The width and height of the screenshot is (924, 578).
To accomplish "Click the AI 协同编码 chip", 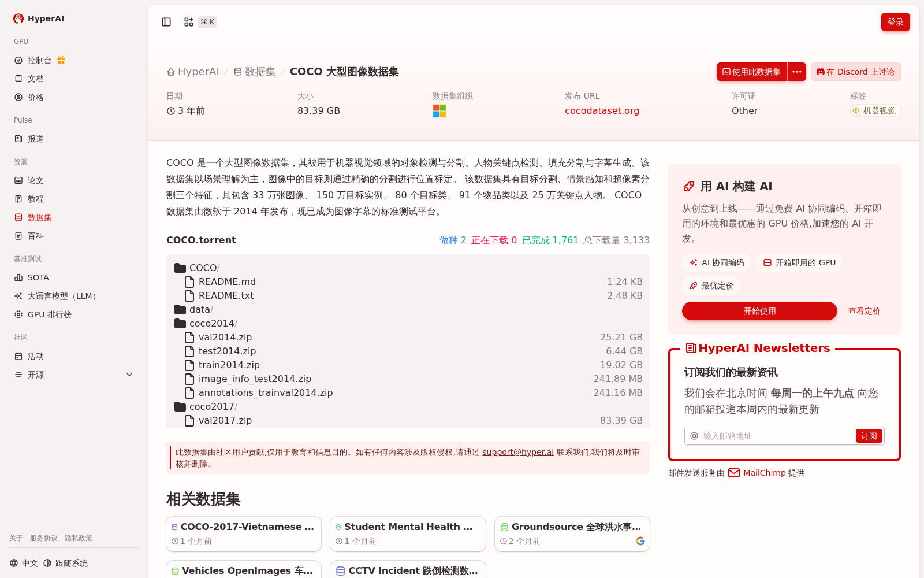I will tap(716, 262).
